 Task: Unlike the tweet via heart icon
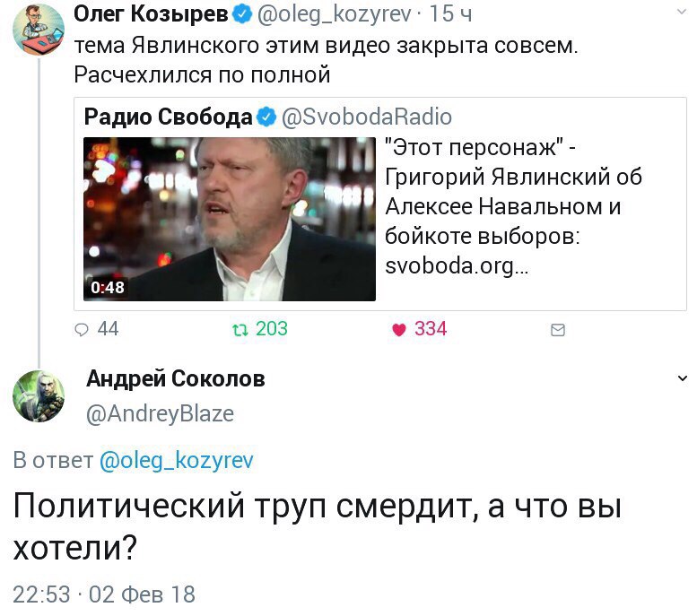[x=399, y=330]
